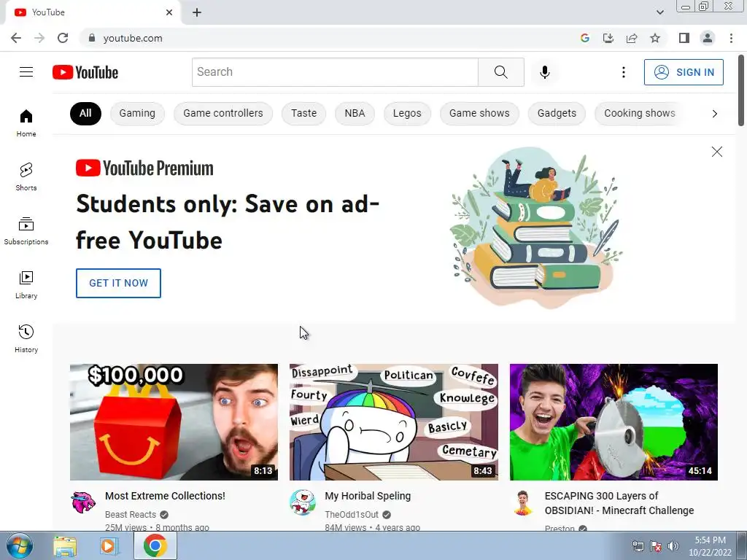The height and width of the screenshot is (560, 747).
Task: Select the Gadgets filter chip
Action: [x=557, y=113]
